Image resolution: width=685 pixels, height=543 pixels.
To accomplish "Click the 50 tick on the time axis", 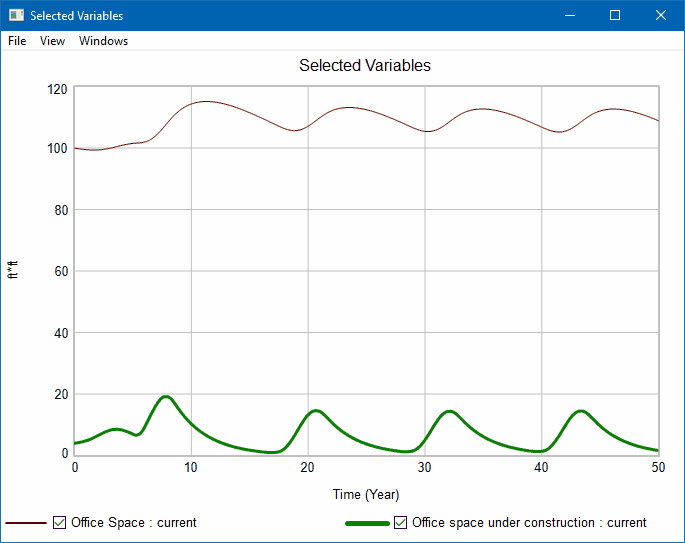I will click(657, 467).
